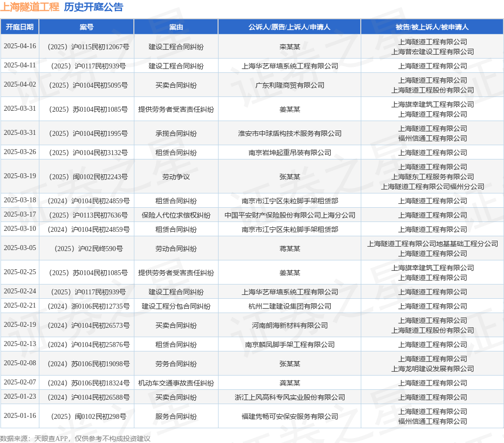Click case number (2025)沪0104民初5095号
This screenshot has width=504, height=443.
click(89, 85)
